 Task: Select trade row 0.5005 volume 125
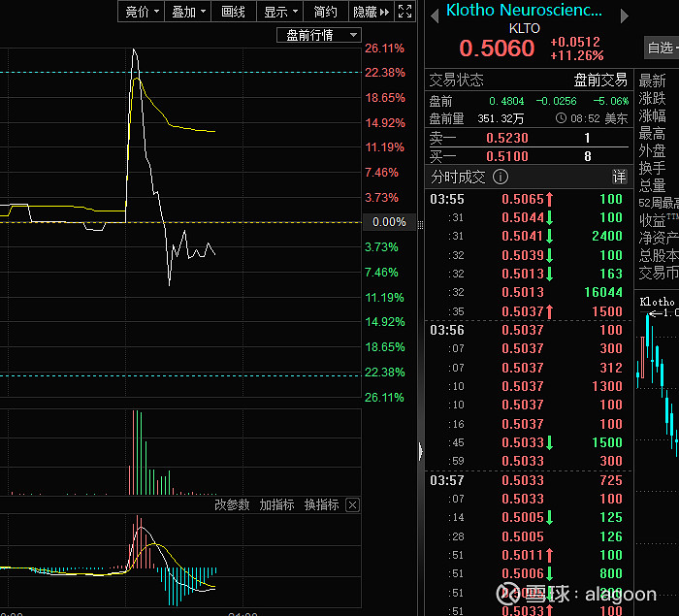coord(529,517)
